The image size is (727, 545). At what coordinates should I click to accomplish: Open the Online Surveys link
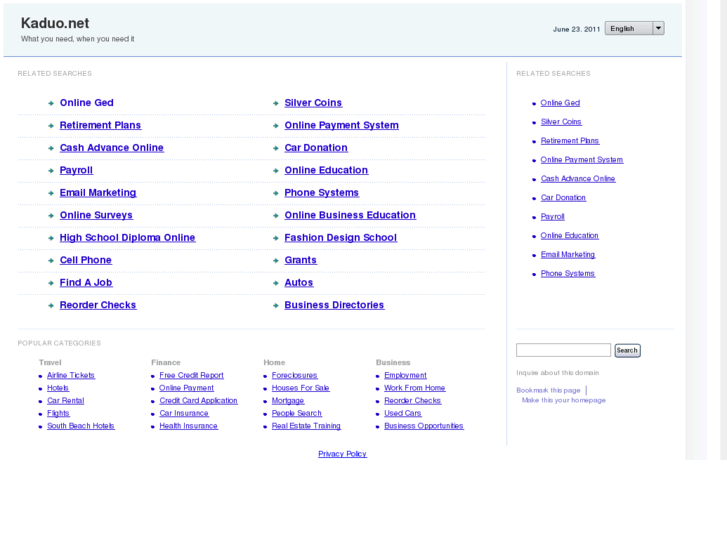tap(96, 215)
